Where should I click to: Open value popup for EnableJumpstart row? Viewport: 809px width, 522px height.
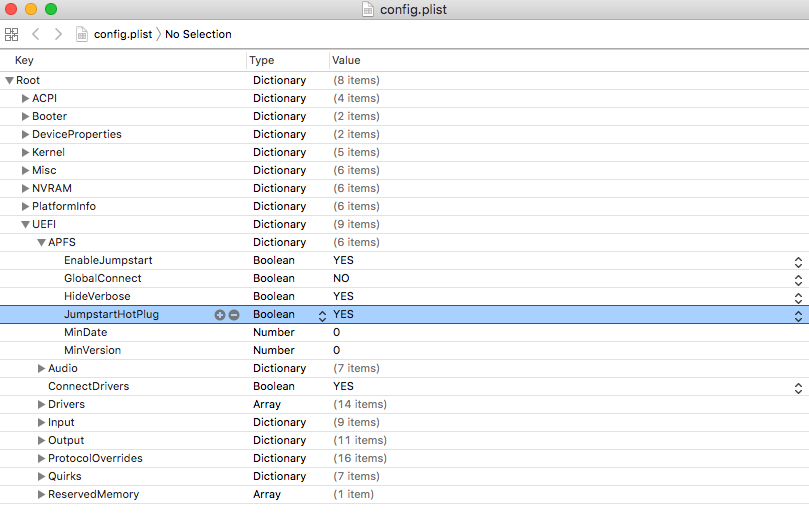click(798, 262)
